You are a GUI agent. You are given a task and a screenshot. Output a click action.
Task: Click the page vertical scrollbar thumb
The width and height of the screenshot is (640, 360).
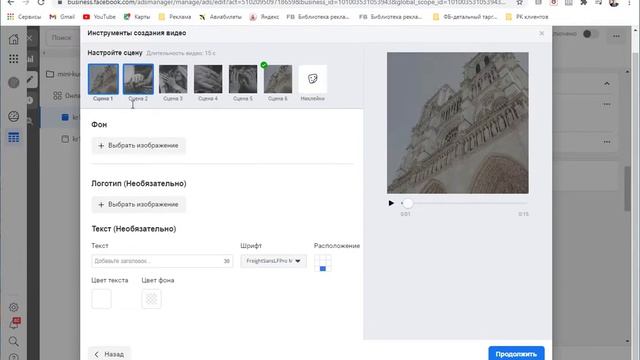coord(627,189)
